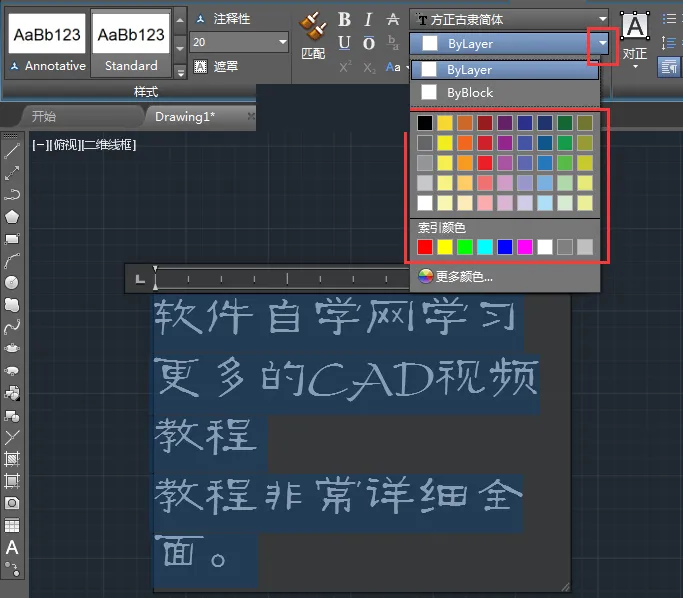This screenshot has width=683, height=598.
Task: Toggle superscript formatting
Action: [x=345, y=67]
